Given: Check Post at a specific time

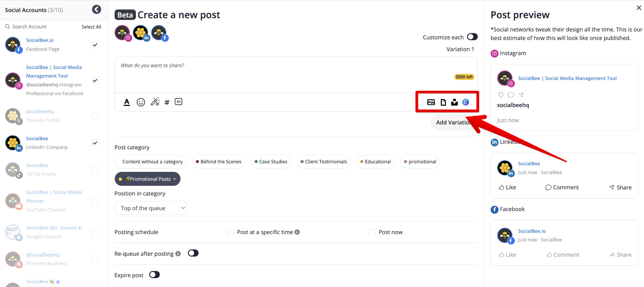Looking at the screenshot, I should click(230, 232).
